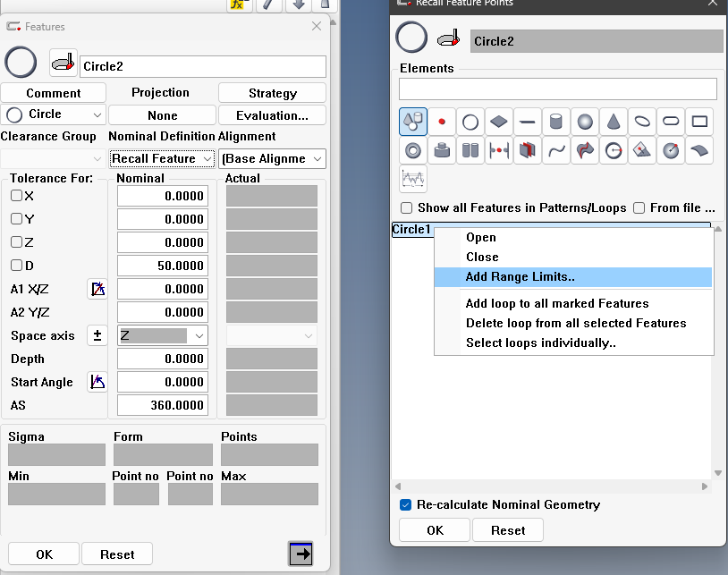Click the D nominal value field
The width and height of the screenshot is (728, 575).
point(163,266)
